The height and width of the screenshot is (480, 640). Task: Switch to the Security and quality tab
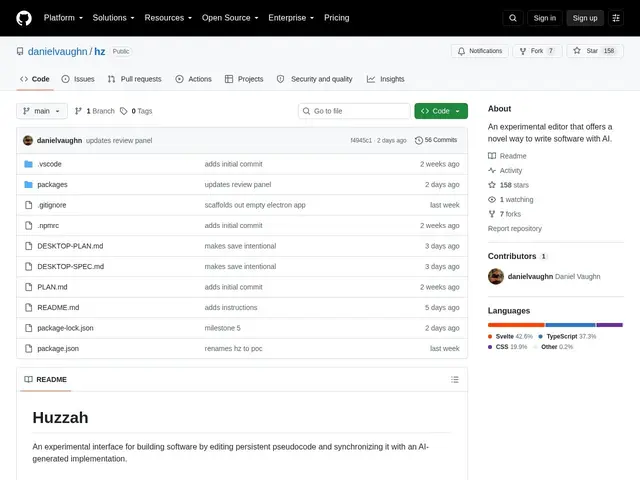pyautogui.click(x=314, y=79)
